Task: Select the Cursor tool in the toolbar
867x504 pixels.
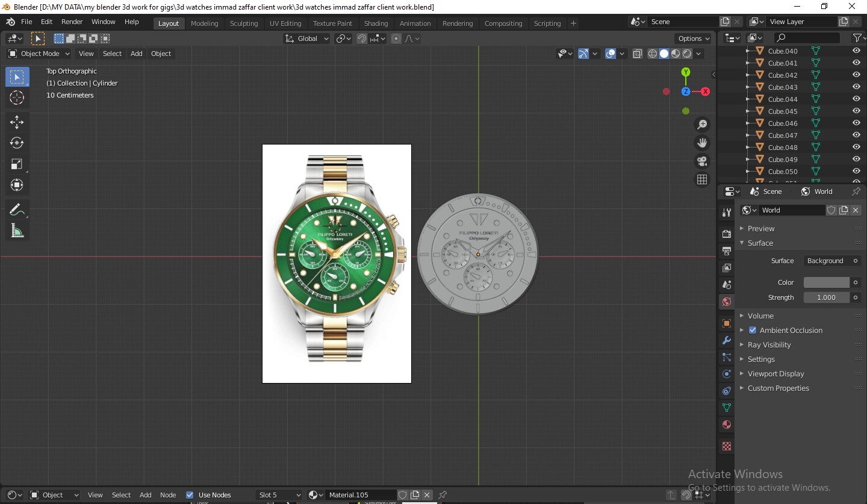Action: (17, 98)
